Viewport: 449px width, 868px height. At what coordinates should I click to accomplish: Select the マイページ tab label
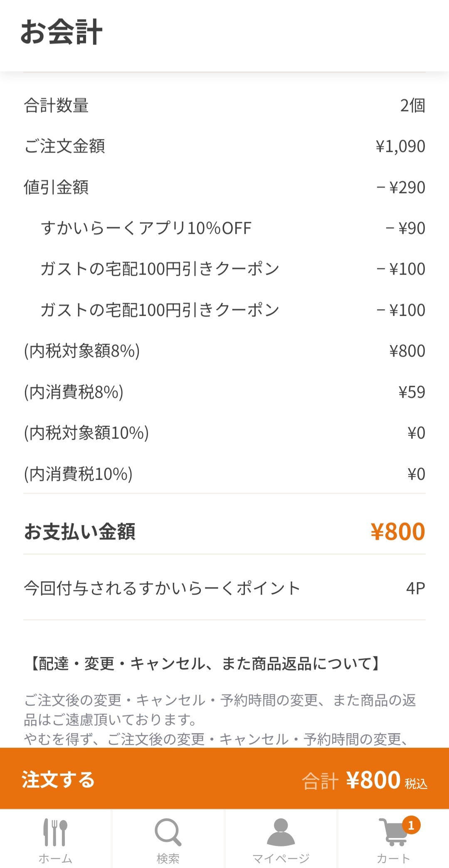281,858
